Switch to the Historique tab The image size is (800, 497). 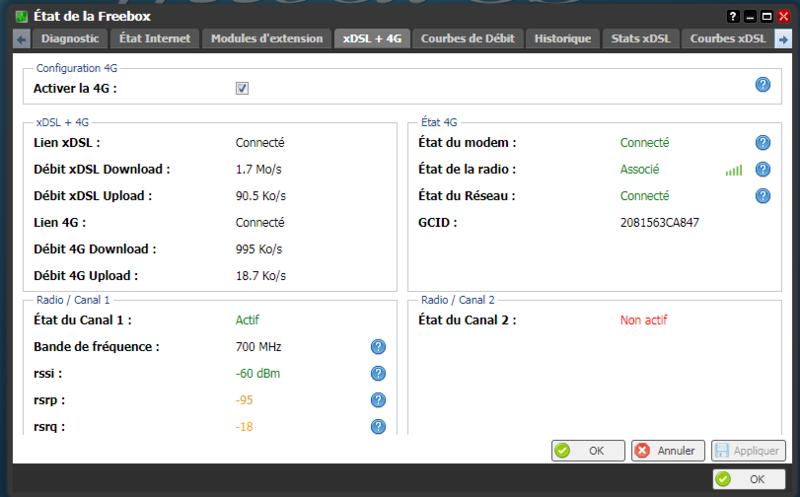point(563,39)
